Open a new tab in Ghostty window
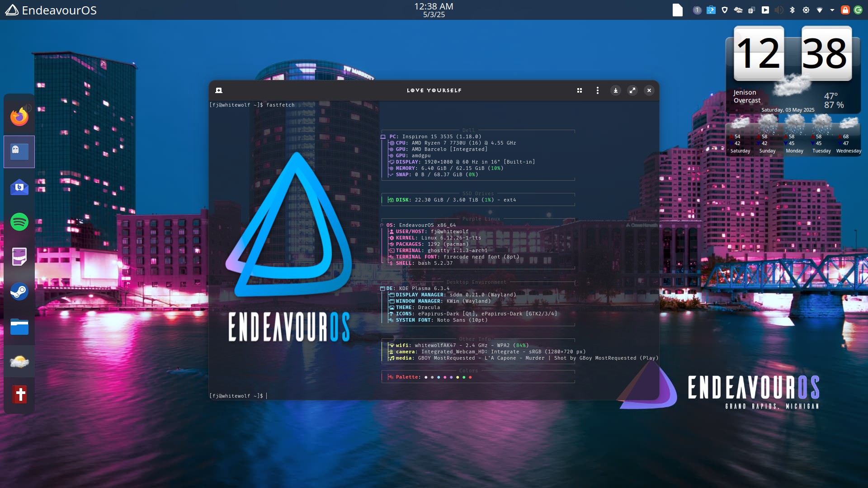 tap(219, 90)
